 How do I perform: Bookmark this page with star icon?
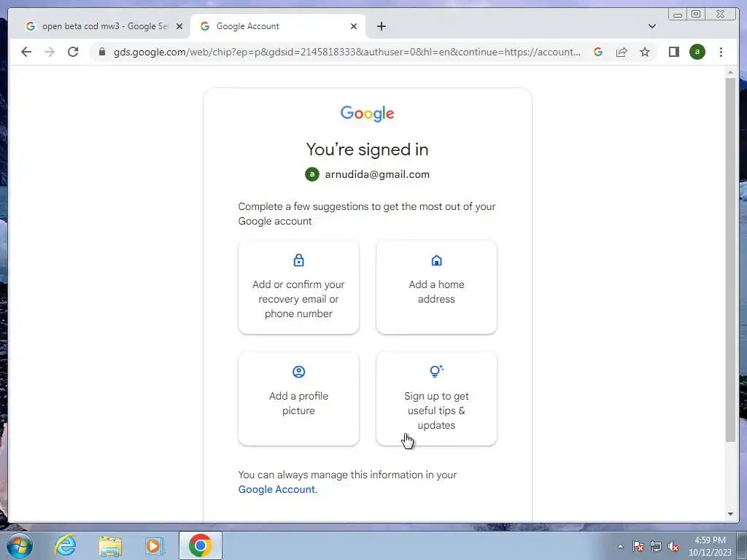coord(645,52)
